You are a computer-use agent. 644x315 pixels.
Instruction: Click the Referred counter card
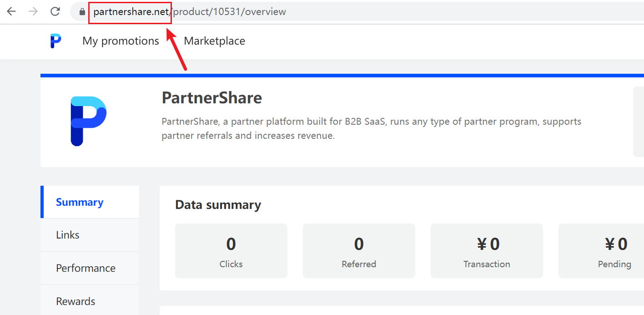click(359, 250)
